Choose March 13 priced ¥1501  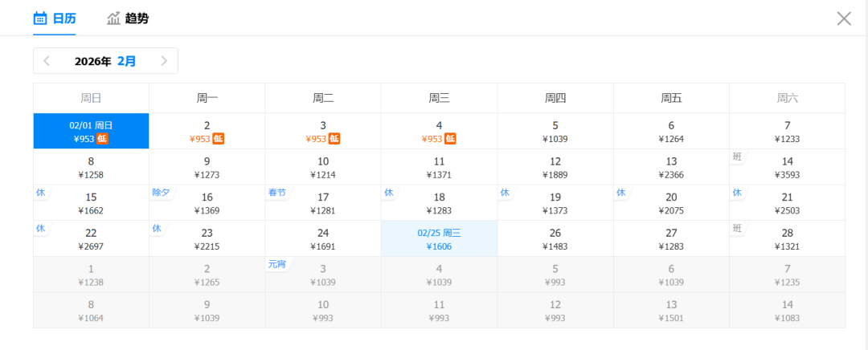[x=671, y=311]
